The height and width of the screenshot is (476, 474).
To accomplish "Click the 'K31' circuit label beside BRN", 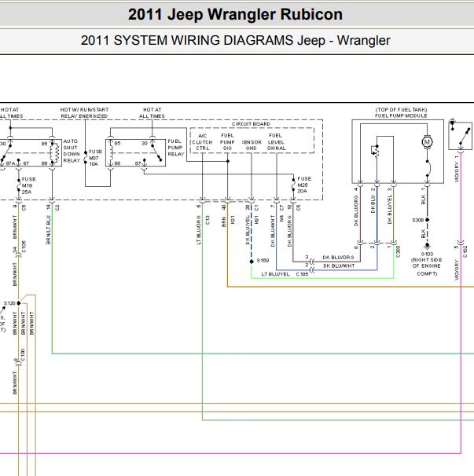I will [233, 220].
